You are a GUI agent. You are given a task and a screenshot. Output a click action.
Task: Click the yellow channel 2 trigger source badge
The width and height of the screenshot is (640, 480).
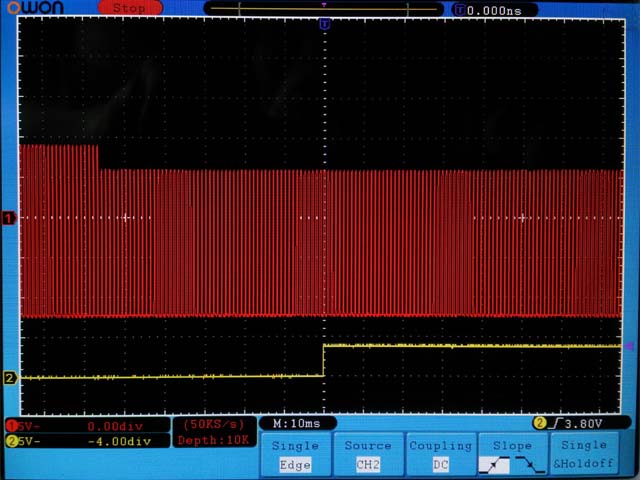[540, 423]
